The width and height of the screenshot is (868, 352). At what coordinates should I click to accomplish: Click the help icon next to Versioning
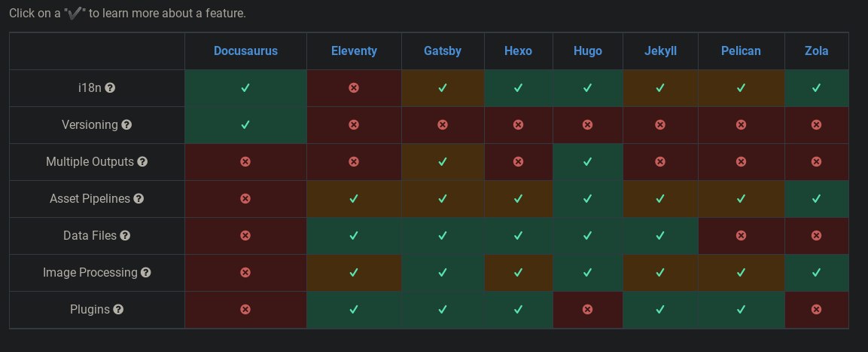(x=126, y=124)
